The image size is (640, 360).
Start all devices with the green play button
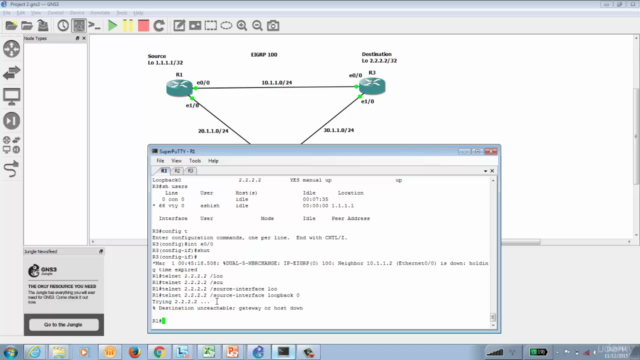tap(112, 26)
